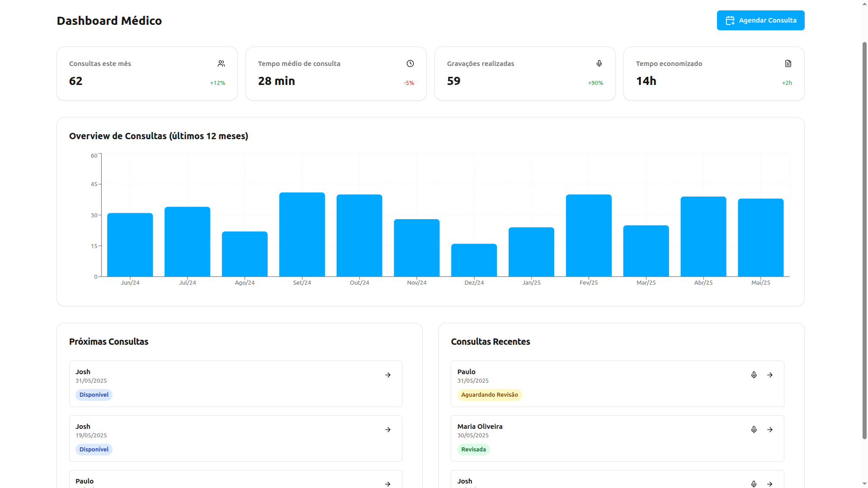
Task: Click the Revisada badge for Maria Oliveira
Action: coord(473,450)
